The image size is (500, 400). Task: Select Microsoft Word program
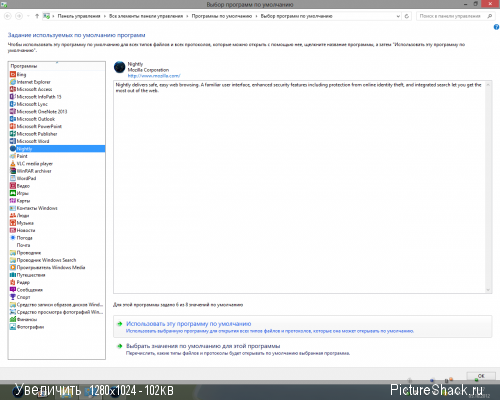click(30, 141)
